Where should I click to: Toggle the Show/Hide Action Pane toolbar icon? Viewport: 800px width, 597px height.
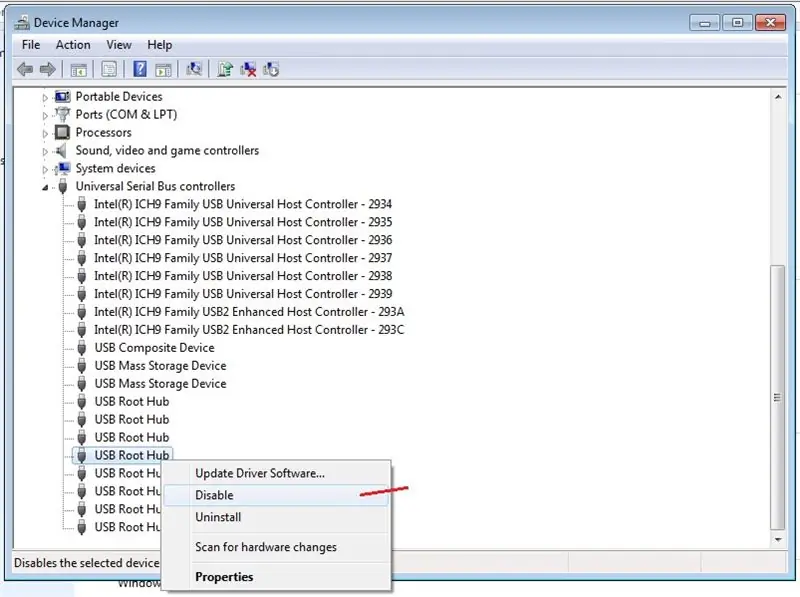[x=163, y=69]
